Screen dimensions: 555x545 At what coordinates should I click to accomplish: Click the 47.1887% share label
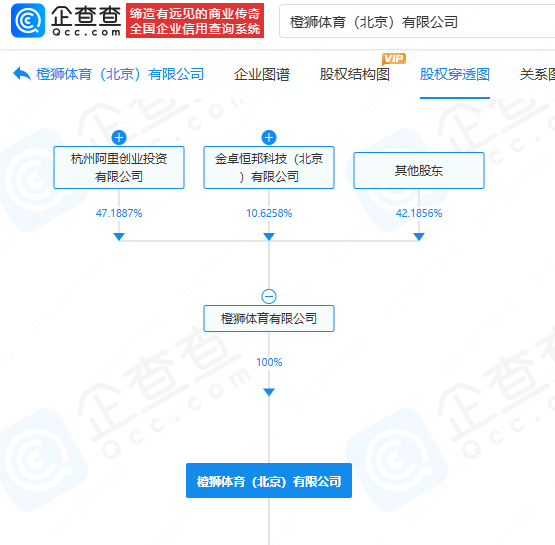[x=119, y=213]
